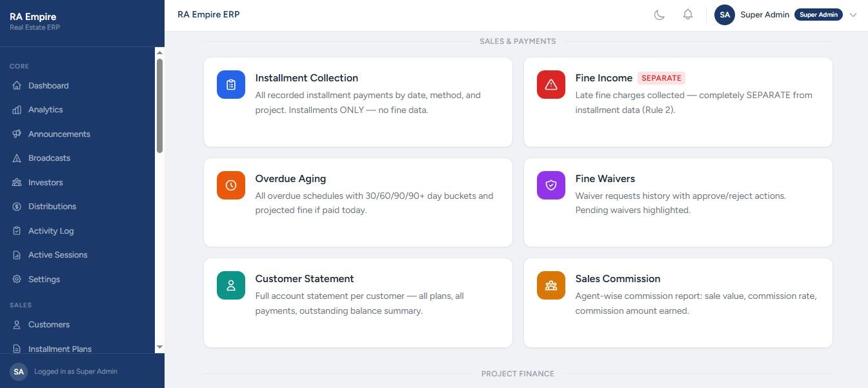Click the RA Empire sidebar brand name
This screenshot has width=868, height=388.
tap(33, 17)
